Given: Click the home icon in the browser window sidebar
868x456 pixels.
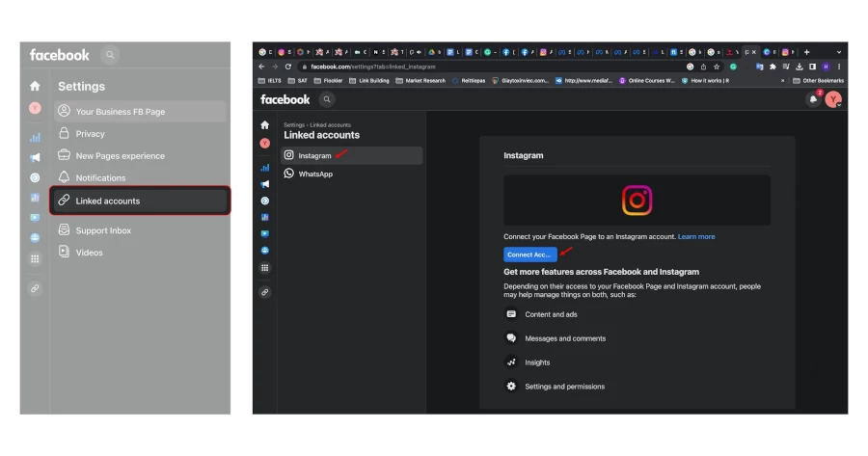Looking at the screenshot, I should [264, 125].
